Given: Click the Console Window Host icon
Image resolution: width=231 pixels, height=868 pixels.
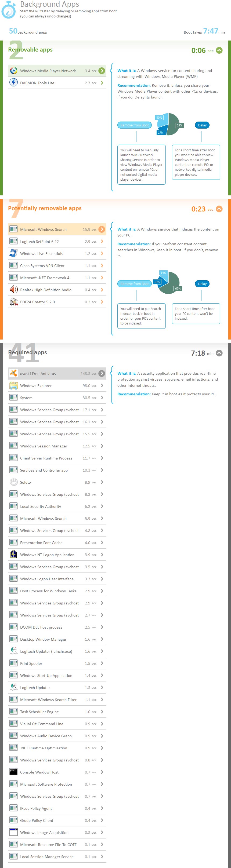Looking at the screenshot, I should (13, 772).
